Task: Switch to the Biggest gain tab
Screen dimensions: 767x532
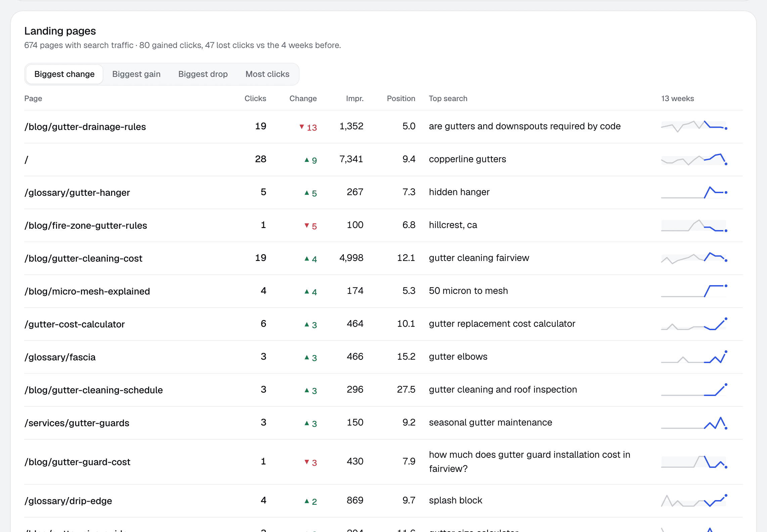Action: coord(136,74)
